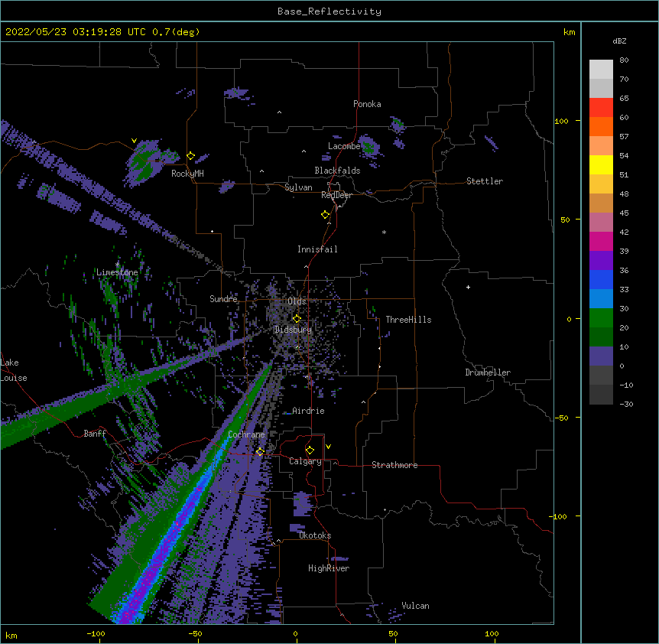659x644 pixels.
Task: Pick the red 60–65 dBZ legend swatch
Action: pos(601,108)
